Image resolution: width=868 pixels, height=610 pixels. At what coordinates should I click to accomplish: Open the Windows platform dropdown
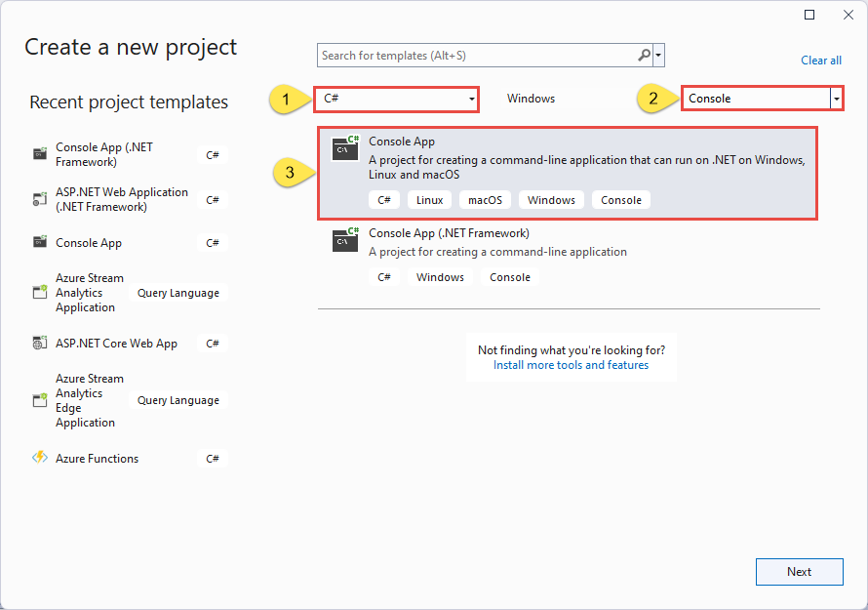click(532, 98)
